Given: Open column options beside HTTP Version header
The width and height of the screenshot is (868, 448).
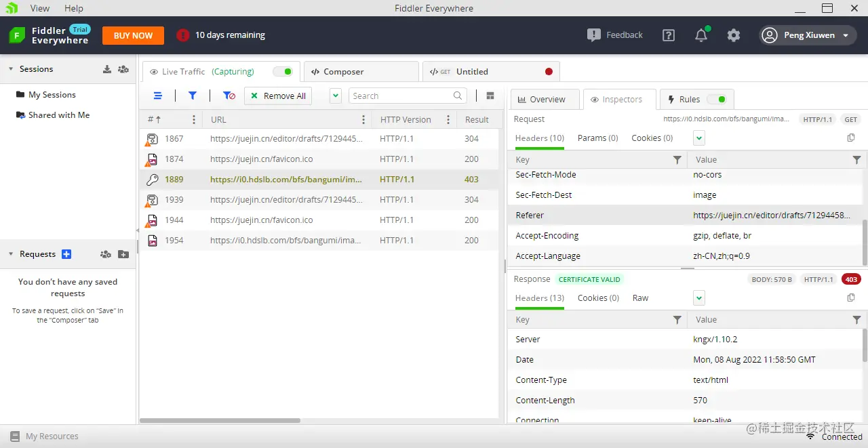Looking at the screenshot, I should [448, 120].
